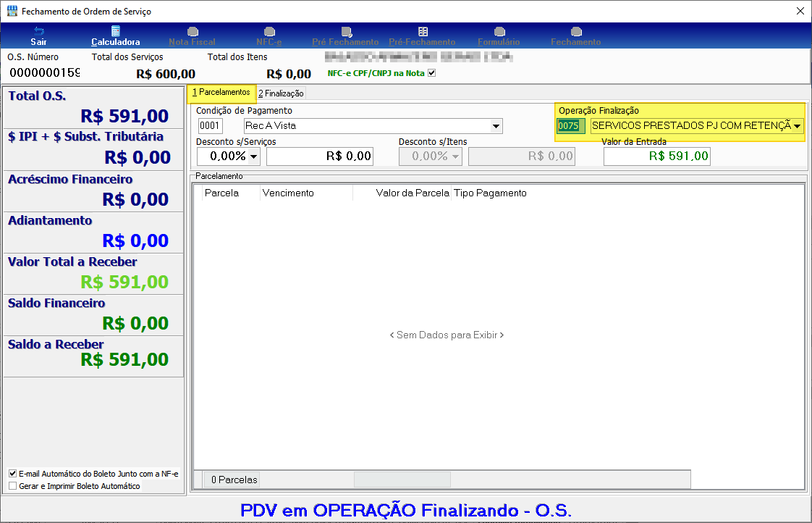Click the NFC-e toolbar icon
Screen dimensions: 812x523
pos(269,32)
